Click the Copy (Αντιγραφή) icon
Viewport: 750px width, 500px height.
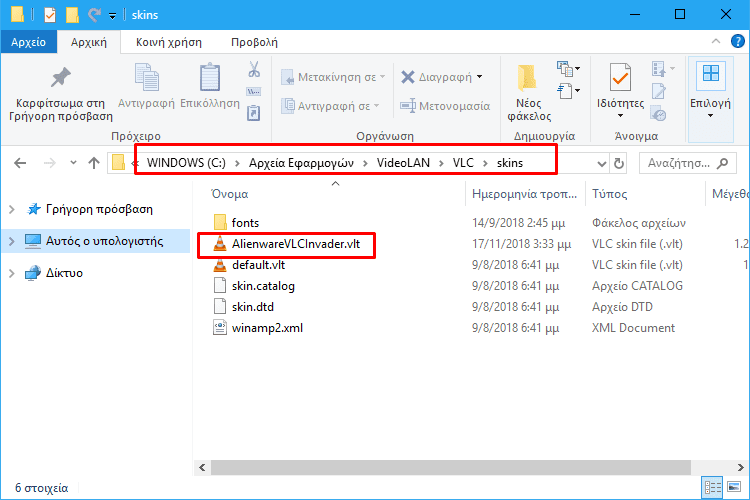tap(146, 77)
